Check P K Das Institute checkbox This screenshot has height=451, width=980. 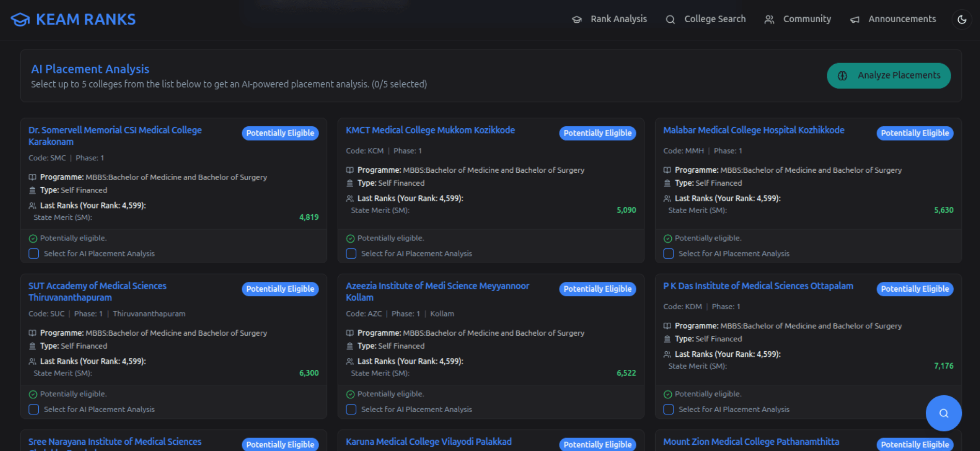(668, 409)
